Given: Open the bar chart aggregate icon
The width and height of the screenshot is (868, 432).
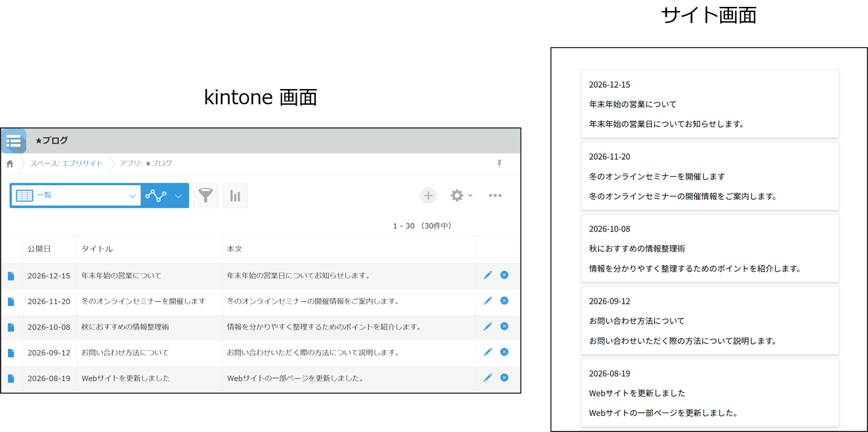Looking at the screenshot, I should [235, 195].
